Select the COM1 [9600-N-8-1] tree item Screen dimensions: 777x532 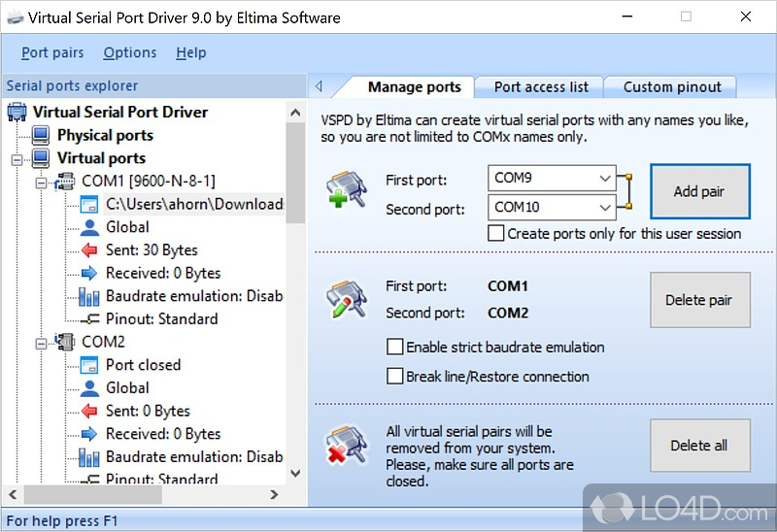point(149,182)
